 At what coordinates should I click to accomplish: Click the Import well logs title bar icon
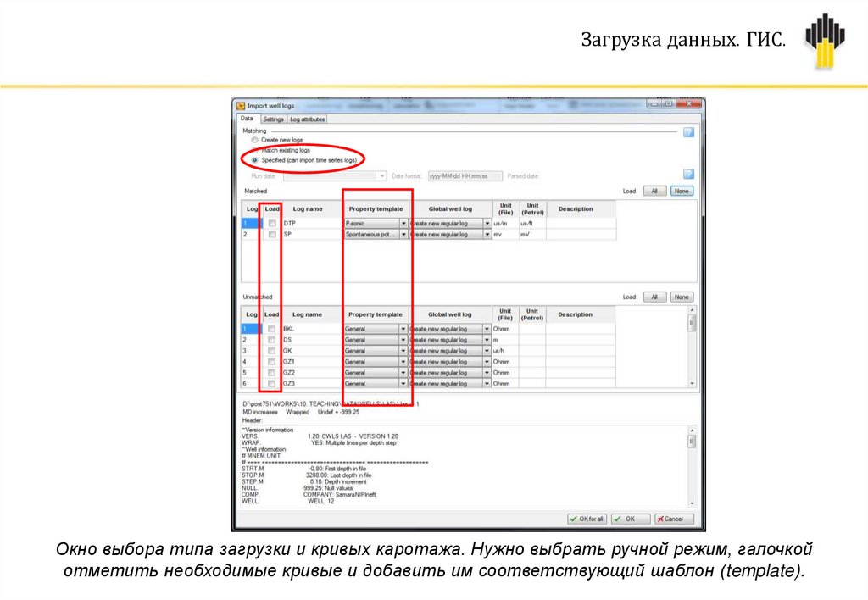pos(241,106)
